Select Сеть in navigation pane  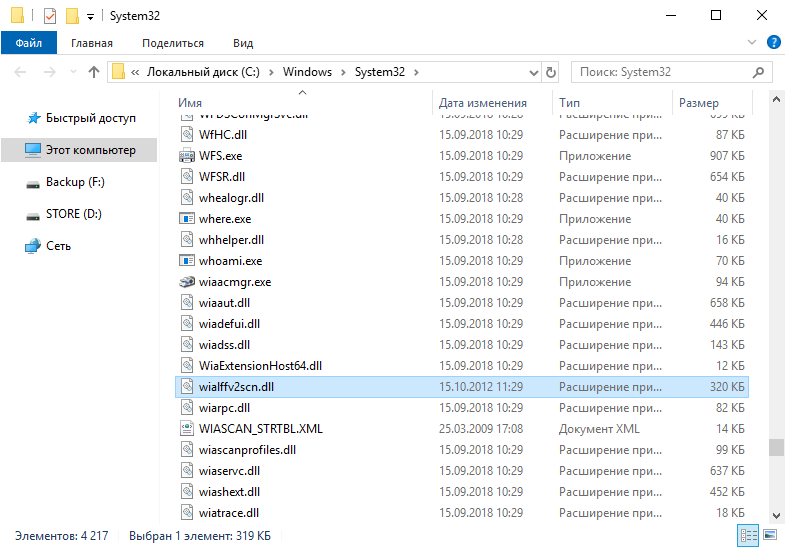tap(58, 246)
